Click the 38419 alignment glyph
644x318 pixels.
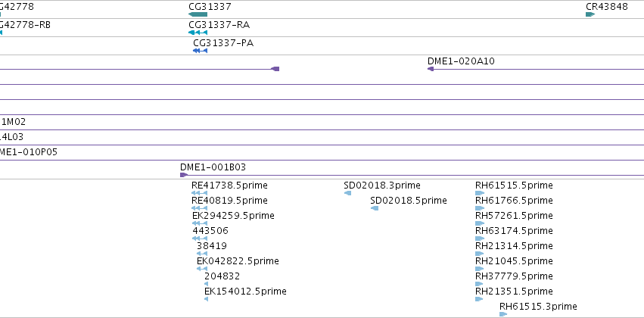tap(202, 254)
